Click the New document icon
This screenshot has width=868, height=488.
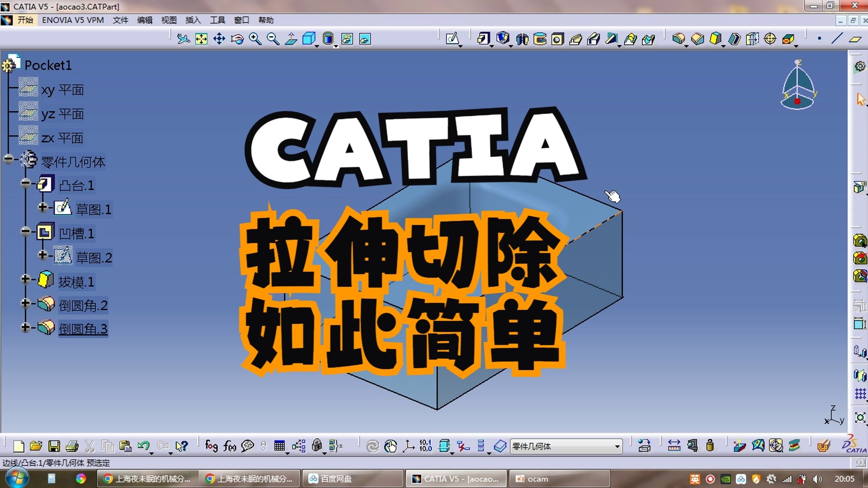pyautogui.click(x=19, y=446)
